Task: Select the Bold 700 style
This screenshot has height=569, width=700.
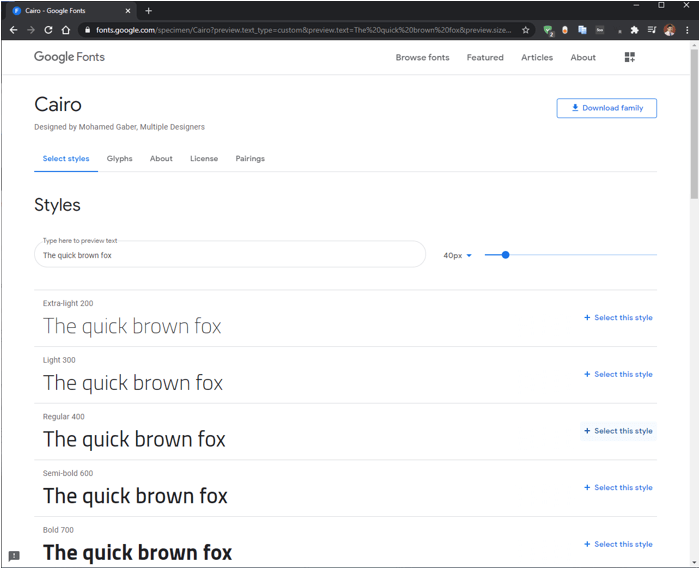Action: pyautogui.click(x=618, y=544)
